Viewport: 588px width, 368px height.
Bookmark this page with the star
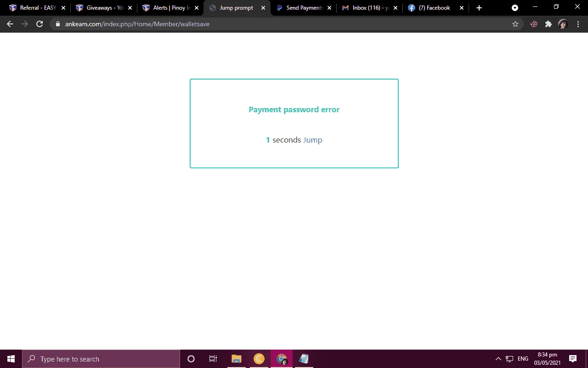pyautogui.click(x=515, y=24)
